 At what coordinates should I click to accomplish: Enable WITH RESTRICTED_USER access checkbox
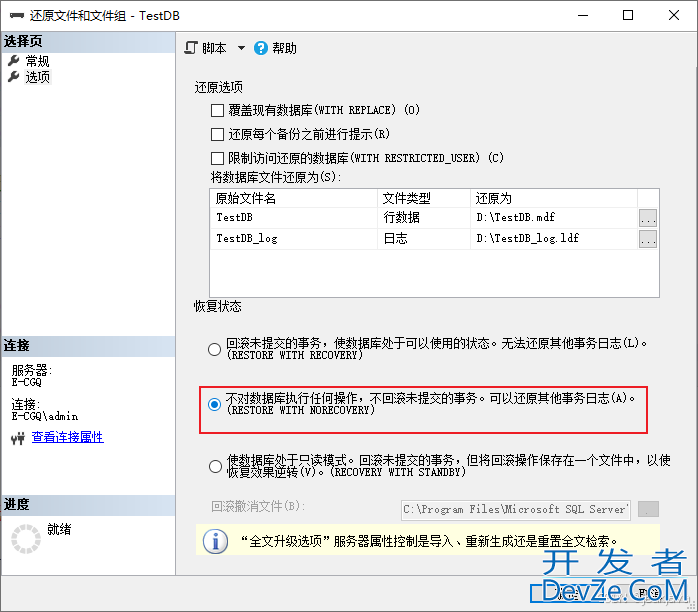[x=217, y=158]
